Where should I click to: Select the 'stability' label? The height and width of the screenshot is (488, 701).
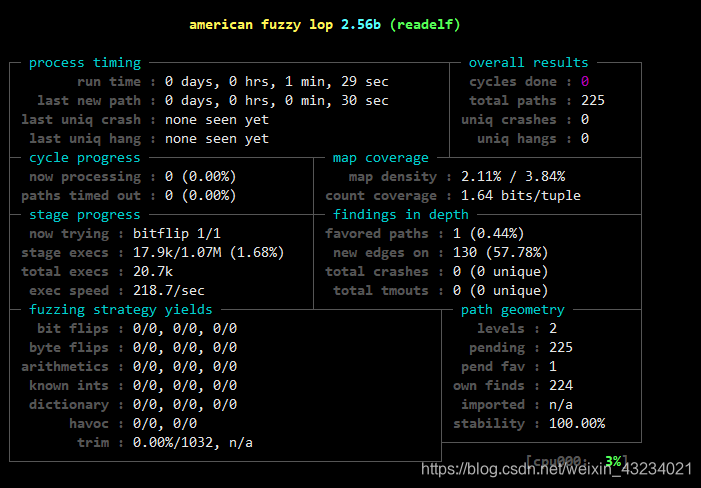[489, 424]
